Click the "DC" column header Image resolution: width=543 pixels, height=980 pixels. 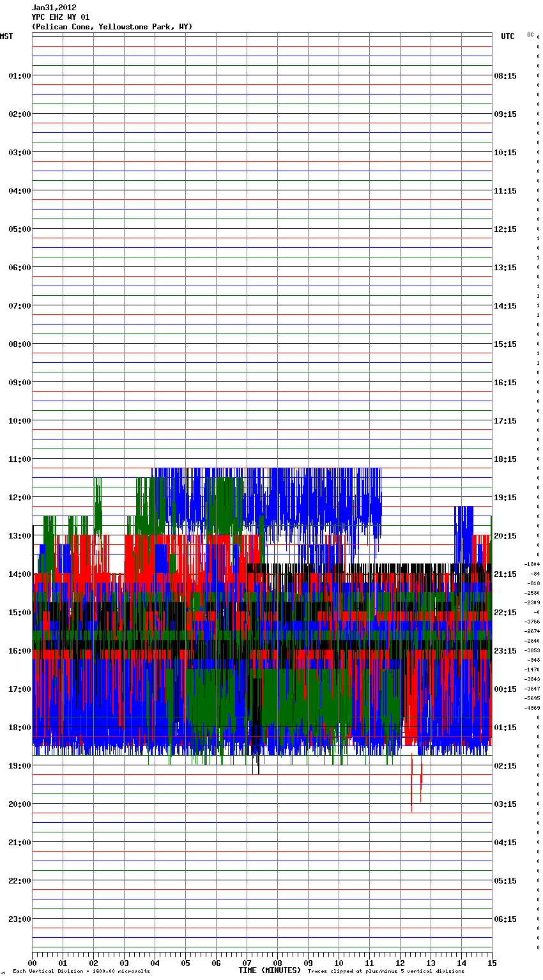(x=530, y=34)
